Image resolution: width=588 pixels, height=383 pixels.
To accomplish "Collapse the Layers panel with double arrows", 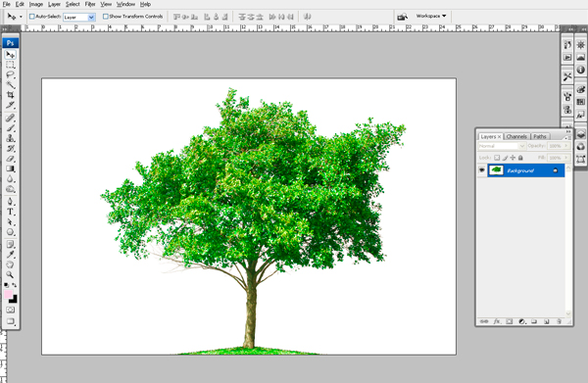I will click(x=568, y=131).
